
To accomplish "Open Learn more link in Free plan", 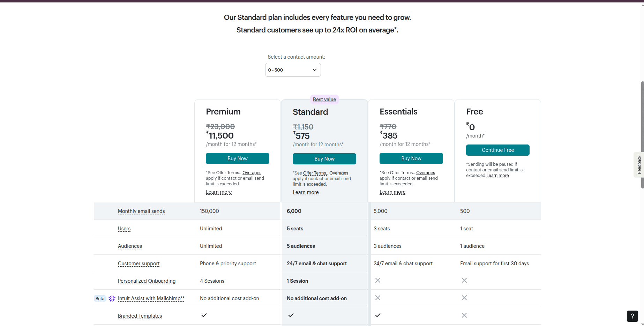I will point(498,176).
